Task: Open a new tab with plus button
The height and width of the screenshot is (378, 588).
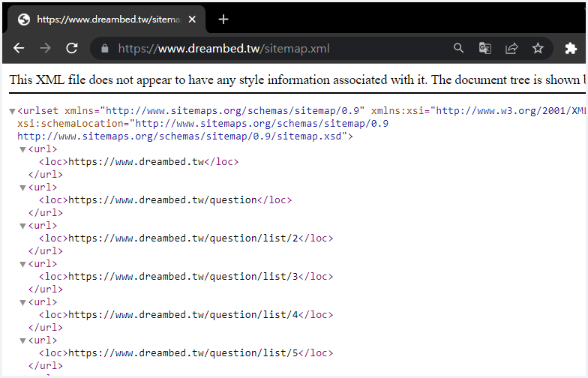Action: click(x=223, y=19)
